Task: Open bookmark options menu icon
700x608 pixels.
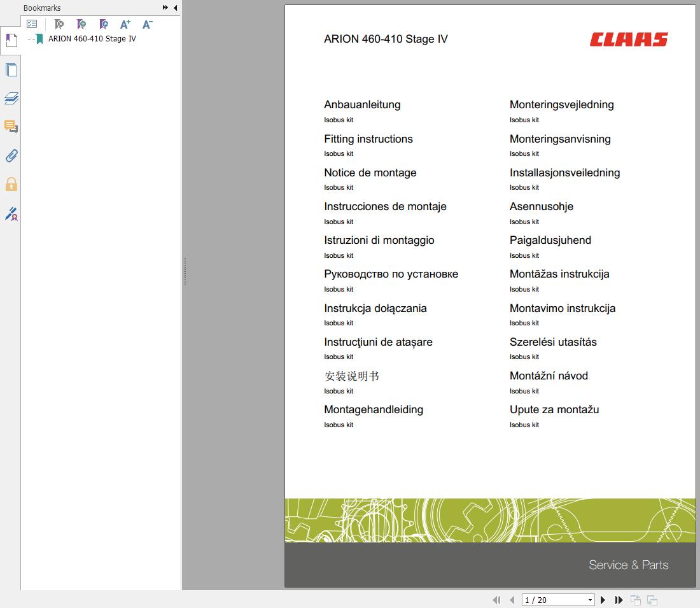Action: coord(32,24)
